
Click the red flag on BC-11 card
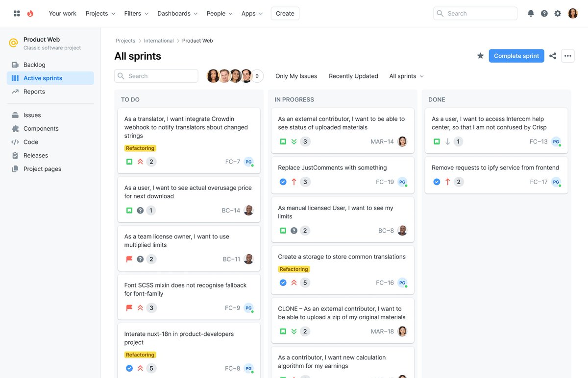[129, 259]
